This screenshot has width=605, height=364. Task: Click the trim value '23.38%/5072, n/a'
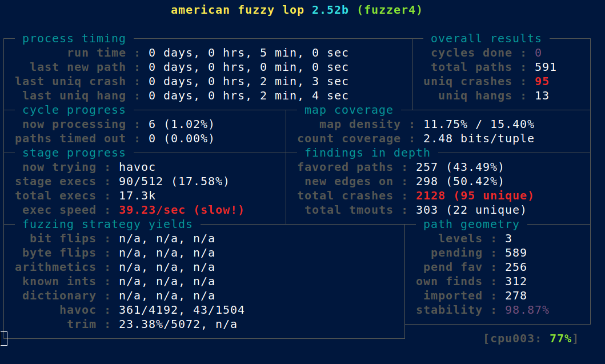[x=178, y=324]
